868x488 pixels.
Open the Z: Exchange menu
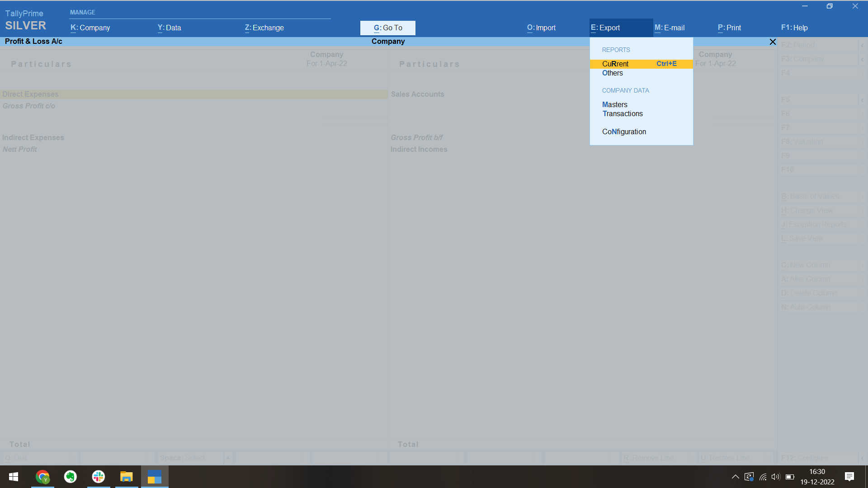264,28
